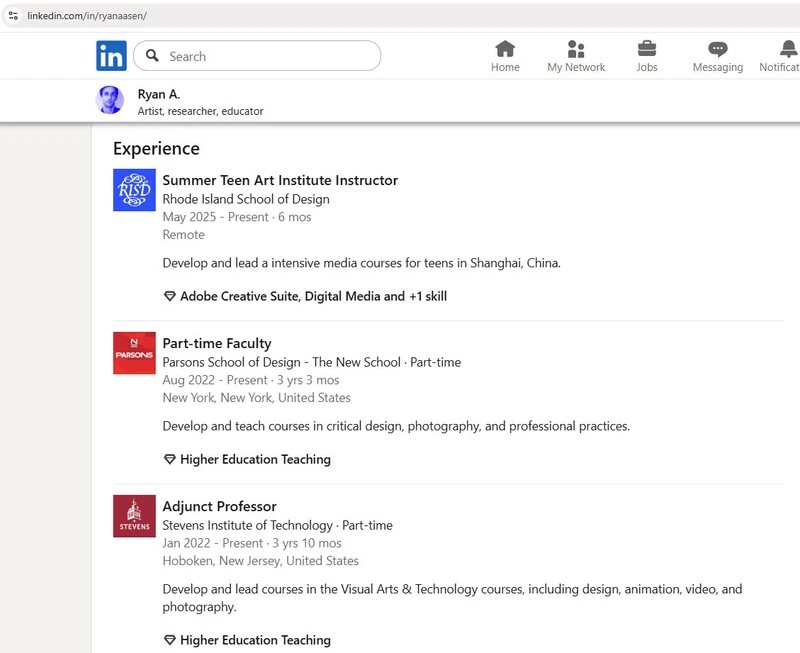
Task: Click the Jan 2022 - Present dates
Action: [252, 543]
